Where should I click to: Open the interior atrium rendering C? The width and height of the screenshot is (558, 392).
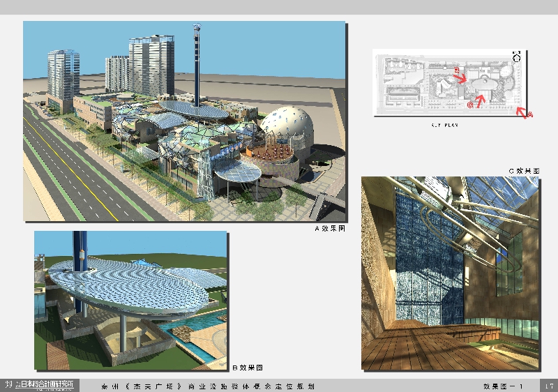pyautogui.click(x=451, y=272)
